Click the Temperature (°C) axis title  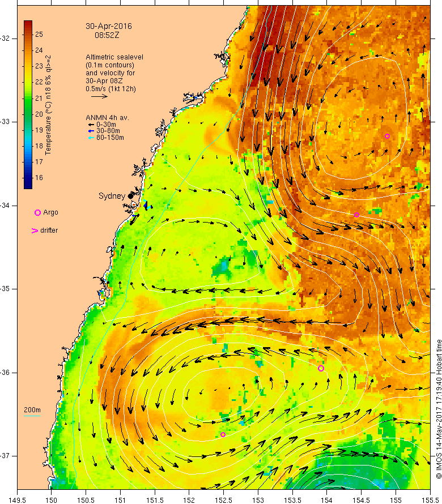click(48, 105)
